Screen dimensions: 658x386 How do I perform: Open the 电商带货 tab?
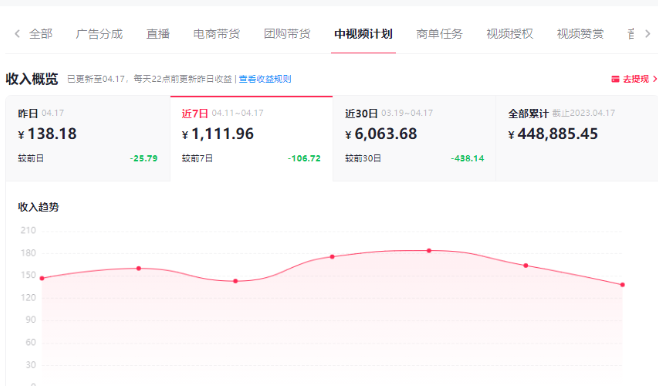point(217,34)
